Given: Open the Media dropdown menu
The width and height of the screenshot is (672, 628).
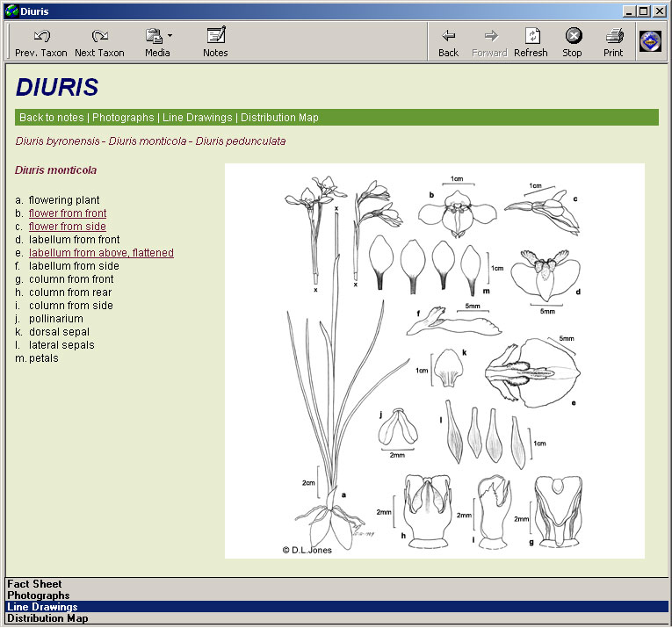Looking at the screenshot, I should 158,42.
